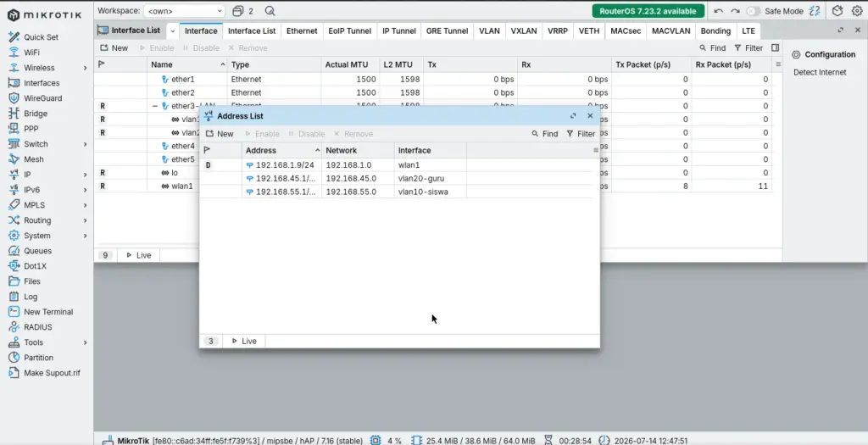Screen dimensions: 868x445
Task: Toggle the Safe Mode switch
Action: coord(754,11)
